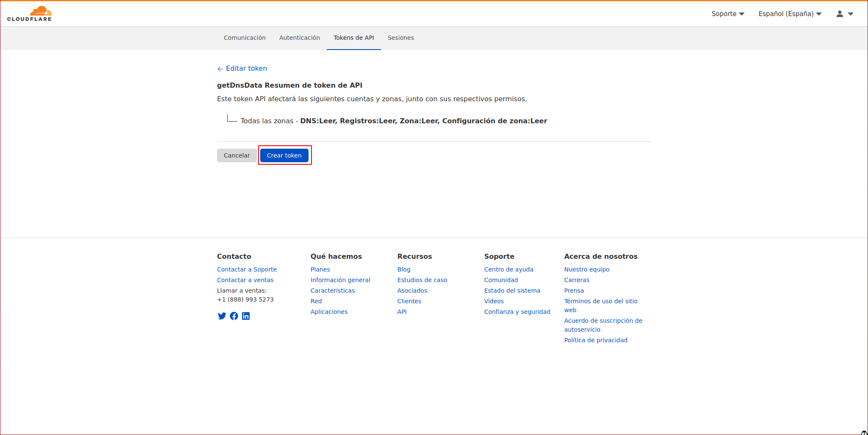Open the LinkedIn social icon
This screenshot has width=868, height=435.
tap(246, 316)
